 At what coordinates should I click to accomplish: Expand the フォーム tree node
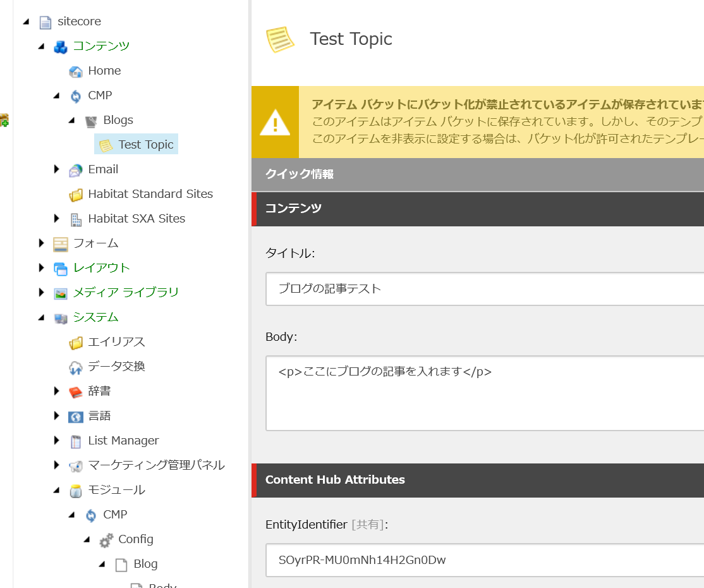tap(41, 243)
